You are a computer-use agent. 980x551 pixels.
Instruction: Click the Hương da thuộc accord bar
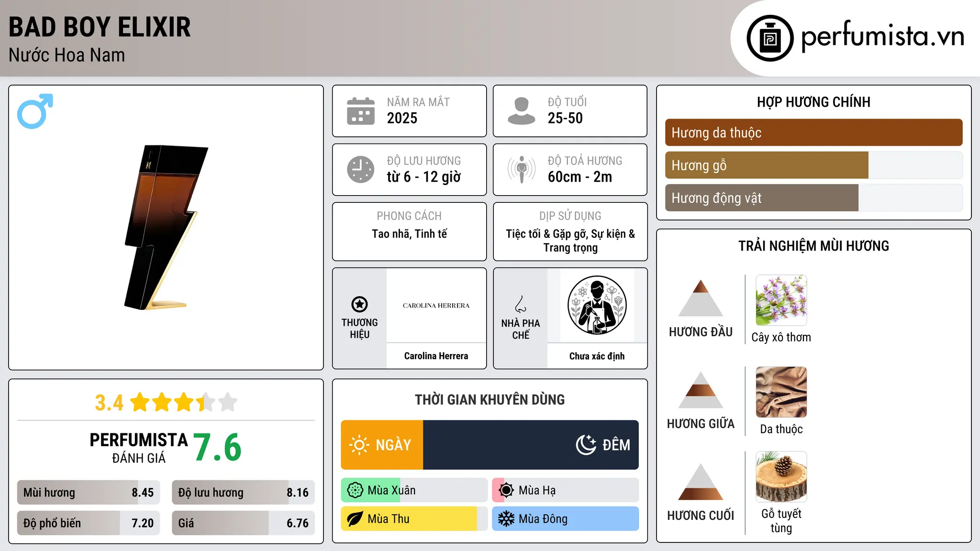(813, 132)
